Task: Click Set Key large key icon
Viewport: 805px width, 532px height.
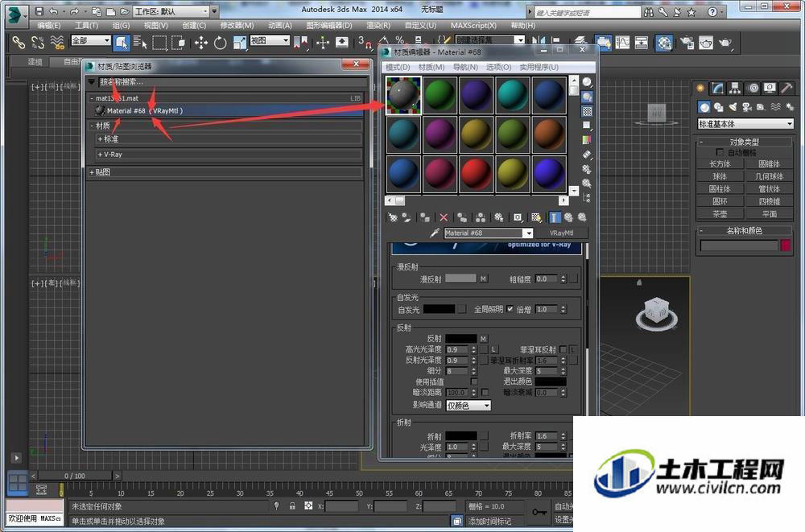Action: tap(539, 511)
